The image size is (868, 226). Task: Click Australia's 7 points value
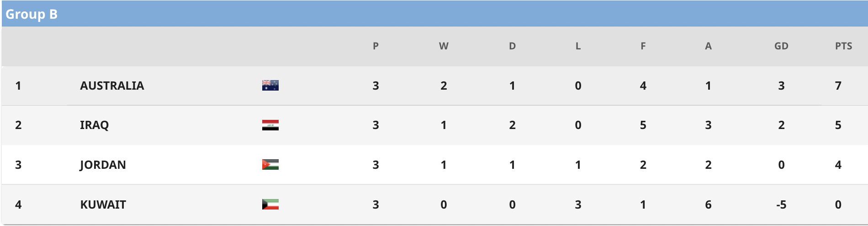(838, 86)
